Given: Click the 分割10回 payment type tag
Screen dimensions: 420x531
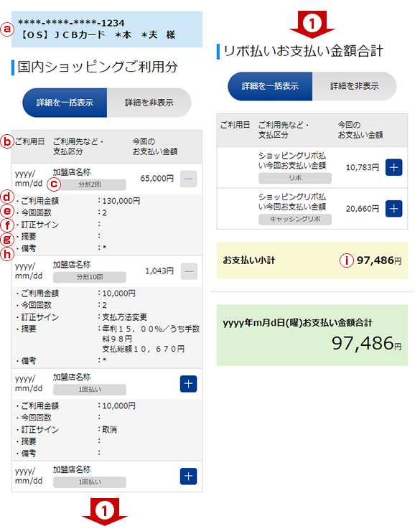Looking at the screenshot, I should pos(90,277).
